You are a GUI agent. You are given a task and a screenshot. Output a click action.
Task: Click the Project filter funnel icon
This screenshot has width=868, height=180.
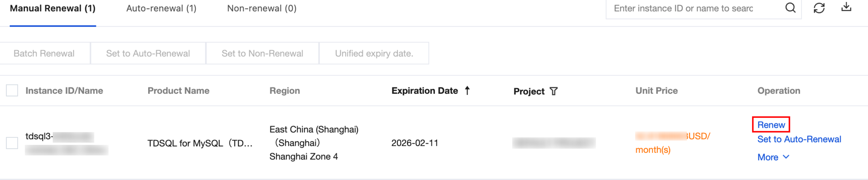554,91
